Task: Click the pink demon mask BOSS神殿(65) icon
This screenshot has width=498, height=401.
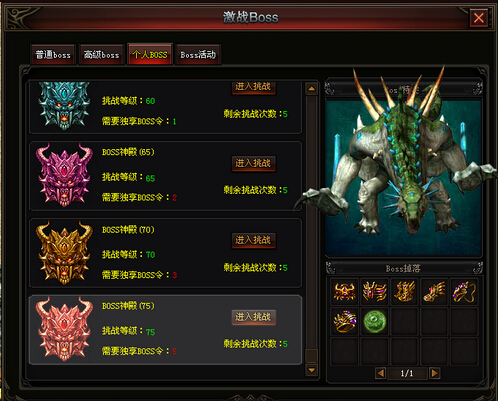Action: click(64, 175)
